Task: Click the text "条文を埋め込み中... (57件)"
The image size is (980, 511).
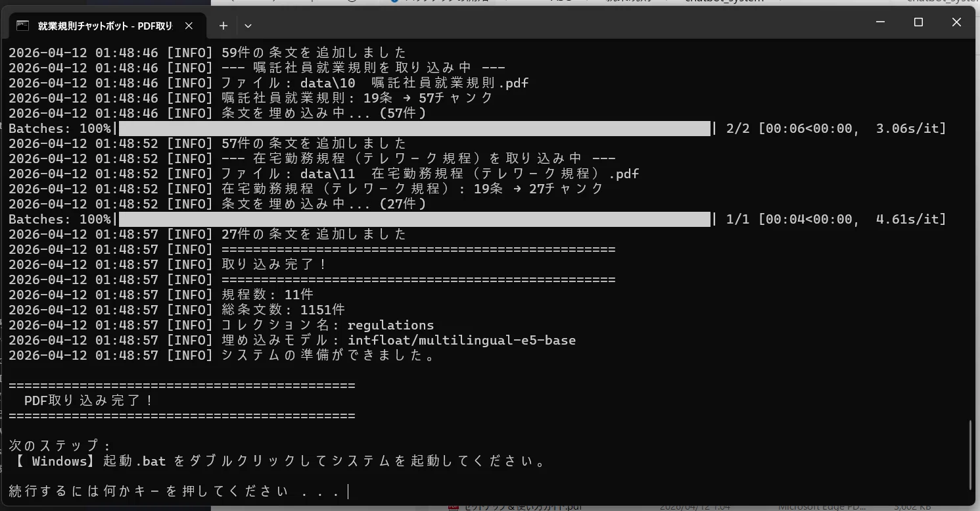Action: coord(324,113)
